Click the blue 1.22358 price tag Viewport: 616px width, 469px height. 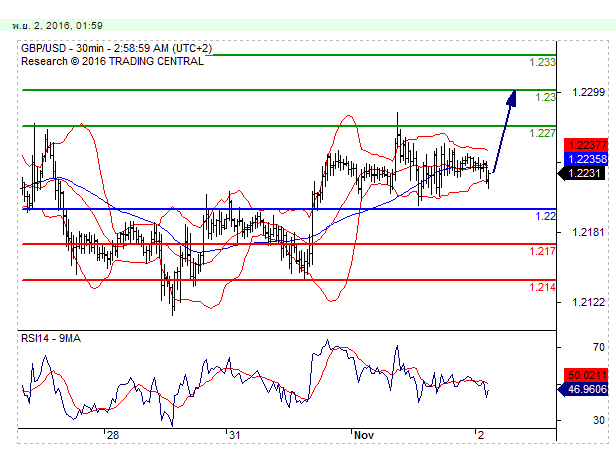[584, 159]
